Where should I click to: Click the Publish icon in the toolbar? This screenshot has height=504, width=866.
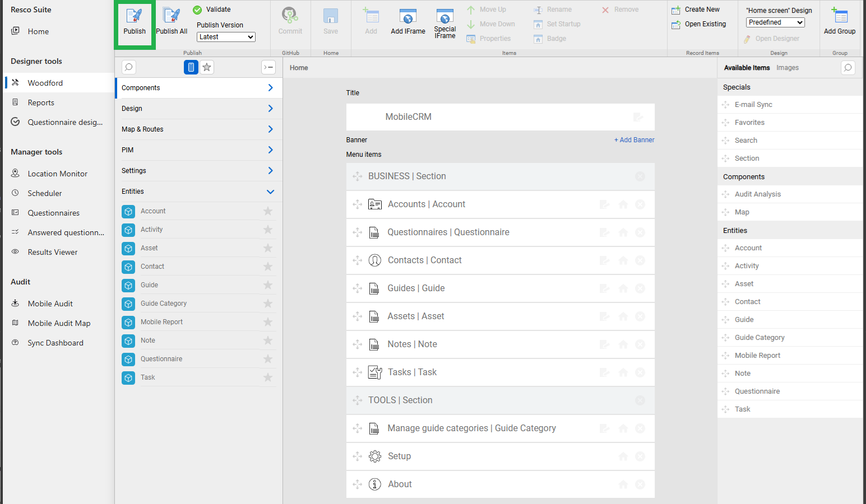click(x=135, y=16)
